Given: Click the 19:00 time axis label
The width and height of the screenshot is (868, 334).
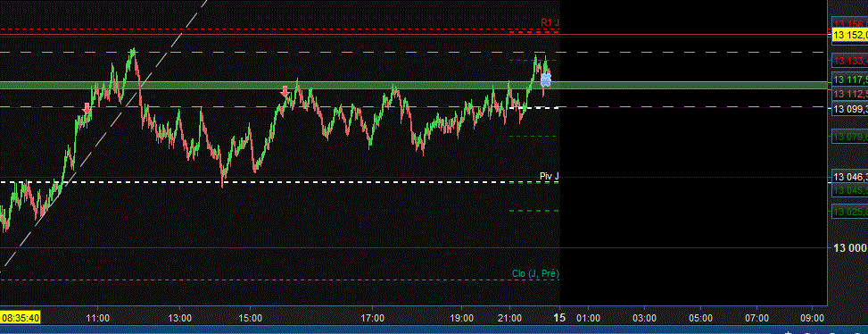Looking at the screenshot, I should 462,319.
